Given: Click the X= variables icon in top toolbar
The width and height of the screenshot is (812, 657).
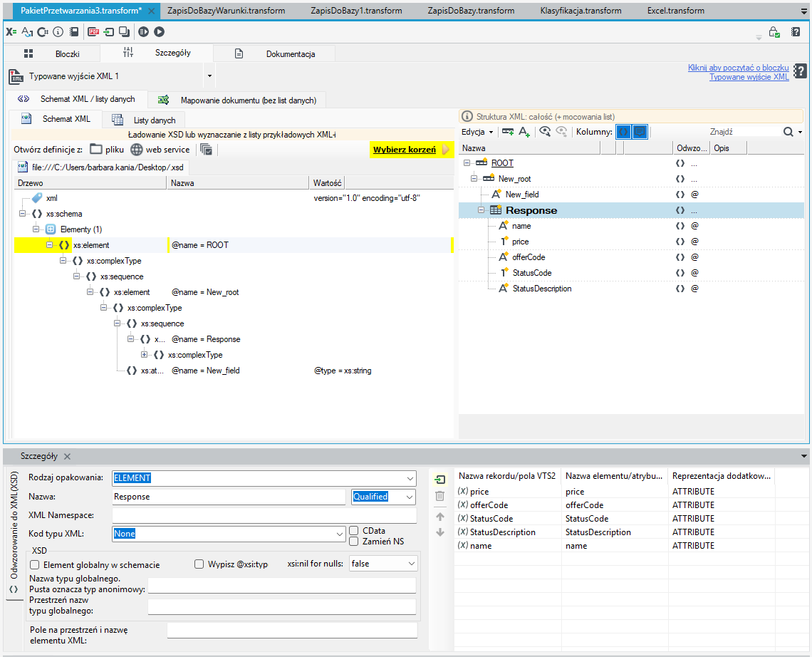Looking at the screenshot, I should click(x=11, y=32).
